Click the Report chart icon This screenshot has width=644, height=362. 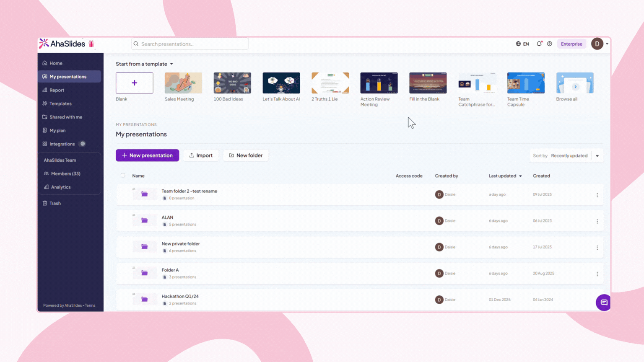(x=45, y=90)
